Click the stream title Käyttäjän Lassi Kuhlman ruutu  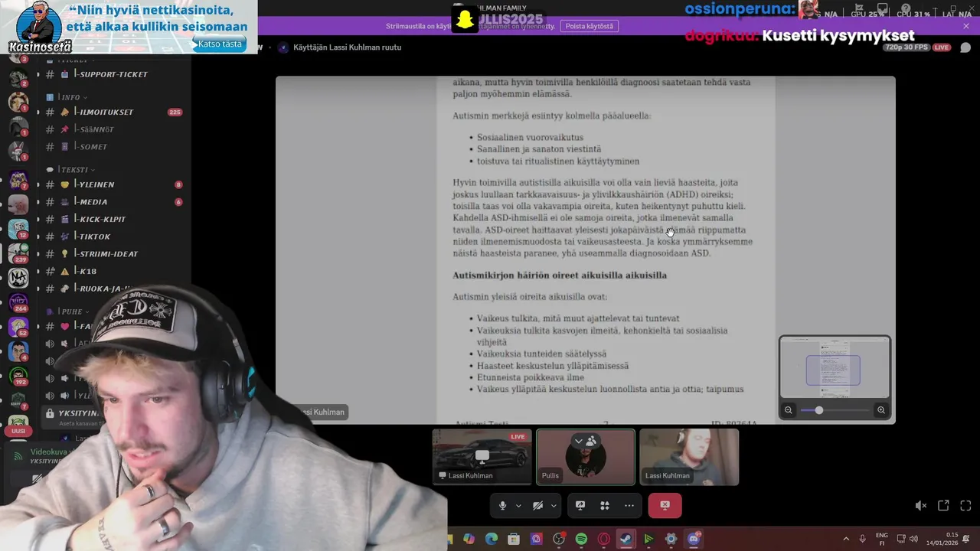(347, 47)
